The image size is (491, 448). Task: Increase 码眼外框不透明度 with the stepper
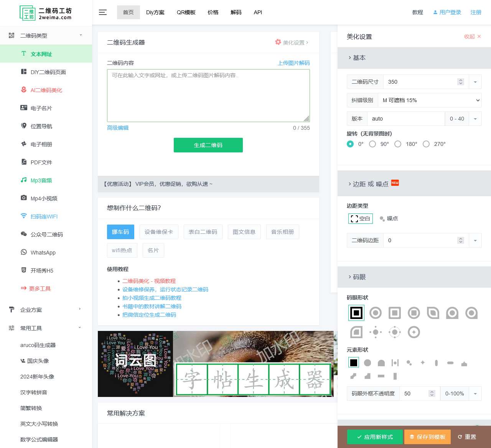pyautogui.click(x=432, y=391)
